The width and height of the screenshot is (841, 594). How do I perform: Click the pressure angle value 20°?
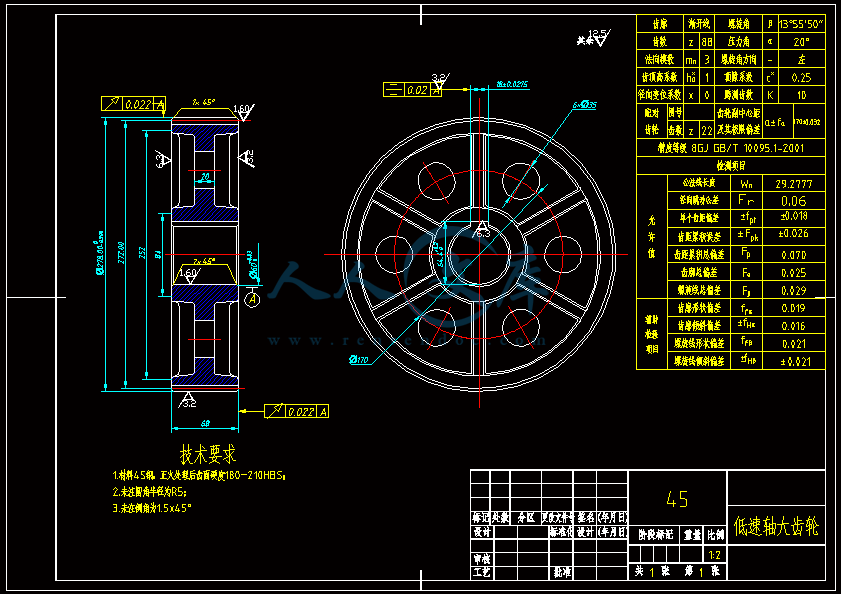coord(801,42)
